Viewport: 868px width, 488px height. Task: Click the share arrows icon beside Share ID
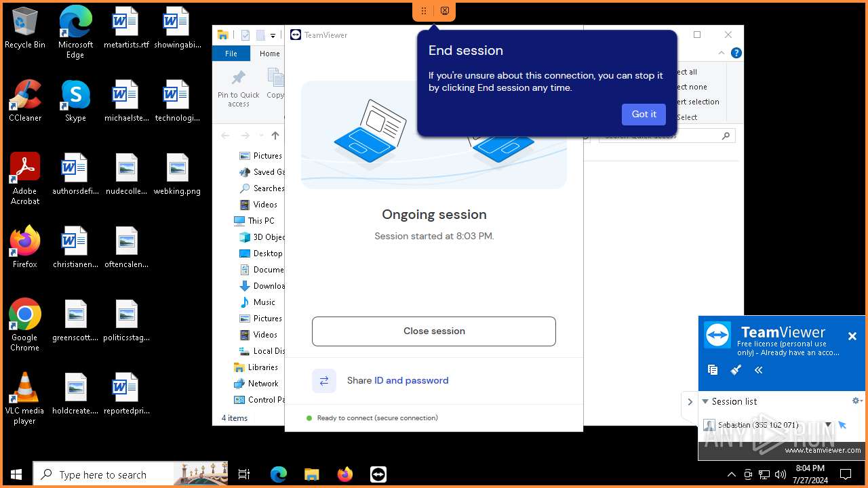tap(324, 380)
